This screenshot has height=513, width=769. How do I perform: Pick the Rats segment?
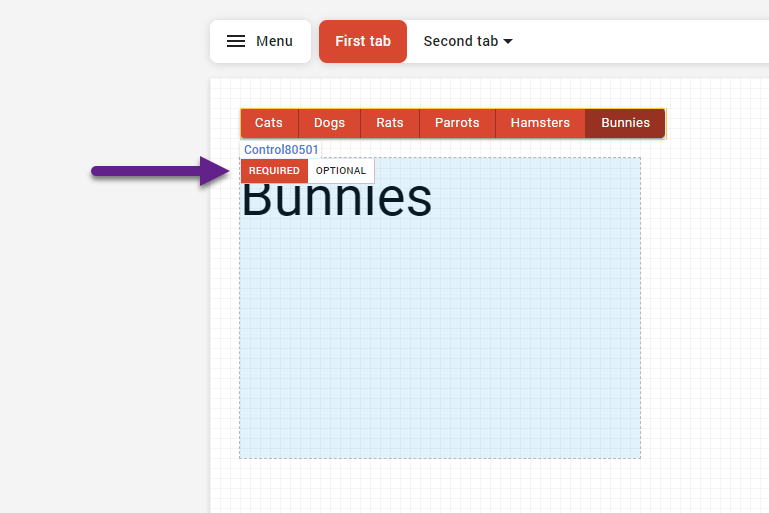pos(390,123)
